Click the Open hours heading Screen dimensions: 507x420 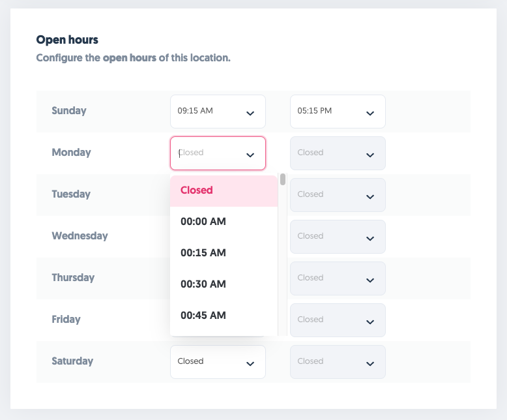(67, 40)
